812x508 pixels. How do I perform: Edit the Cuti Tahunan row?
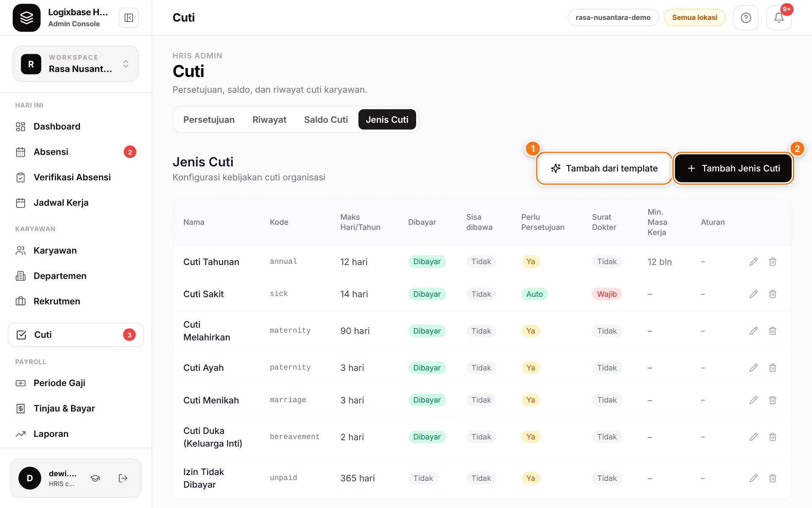click(753, 262)
